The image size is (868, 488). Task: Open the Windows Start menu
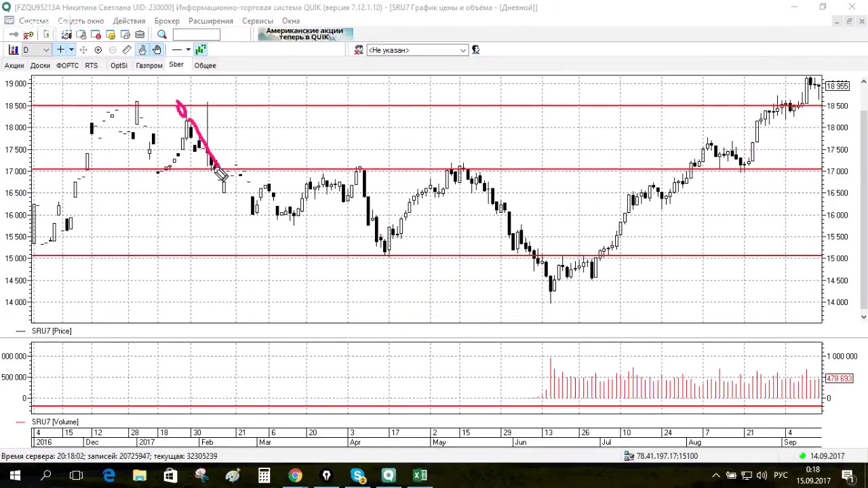tap(15, 476)
